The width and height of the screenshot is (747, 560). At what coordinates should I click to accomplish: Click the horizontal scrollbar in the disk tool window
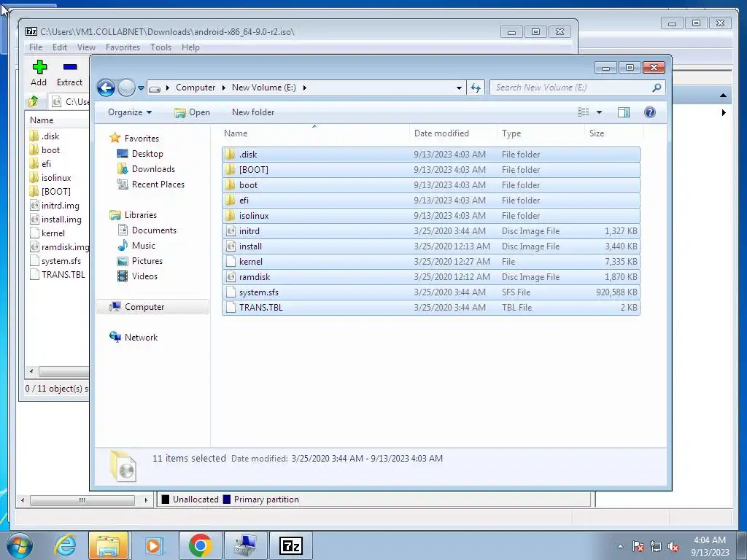[x=82, y=500]
